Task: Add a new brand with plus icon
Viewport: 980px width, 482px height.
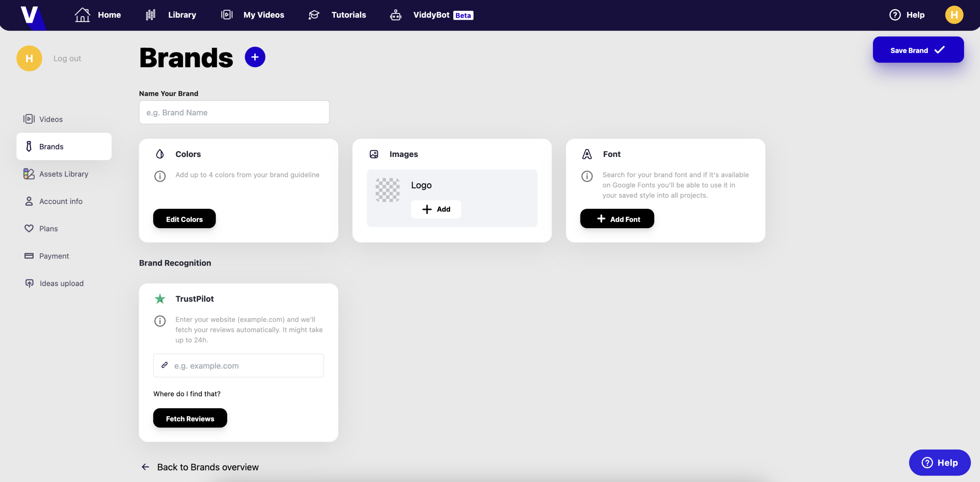Action: tap(255, 57)
